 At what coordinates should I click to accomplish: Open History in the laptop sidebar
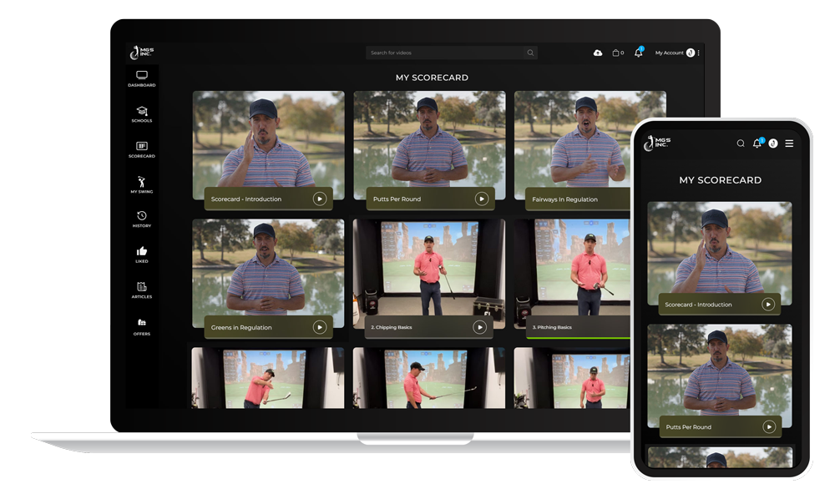click(x=142, y=219)
